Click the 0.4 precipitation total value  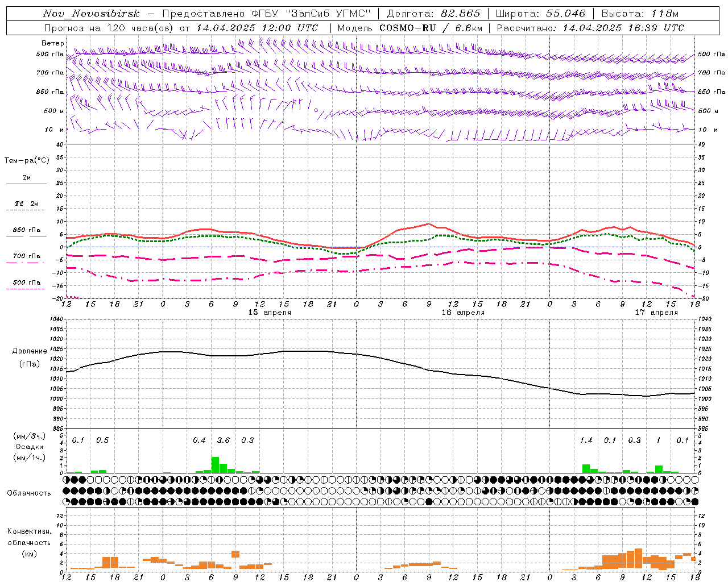point(199,440)
